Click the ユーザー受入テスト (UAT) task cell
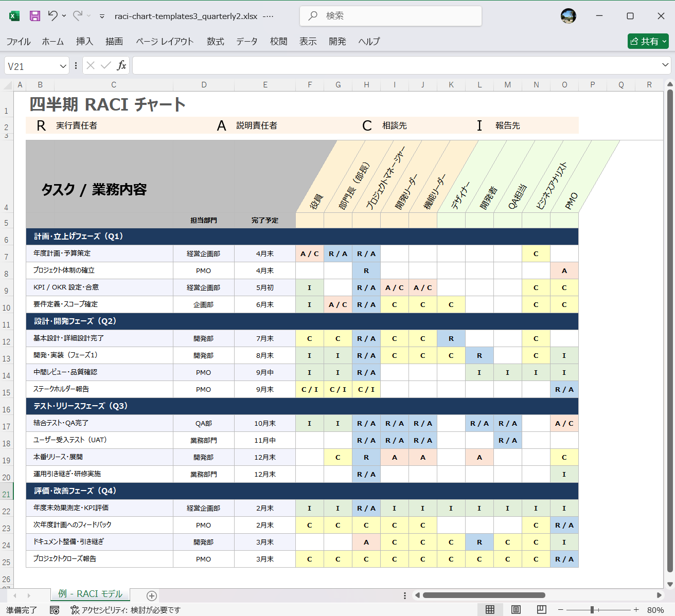 pyautogui.click(x=100, y=440)
